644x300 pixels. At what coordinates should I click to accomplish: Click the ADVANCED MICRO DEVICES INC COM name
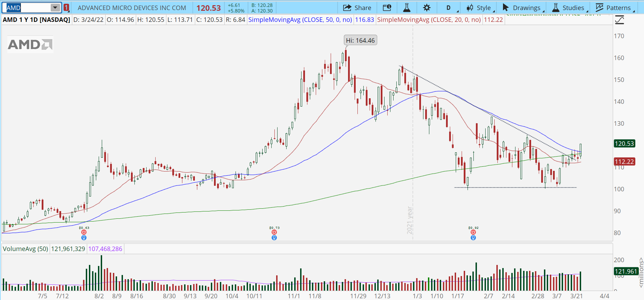(x=132, y=8)
